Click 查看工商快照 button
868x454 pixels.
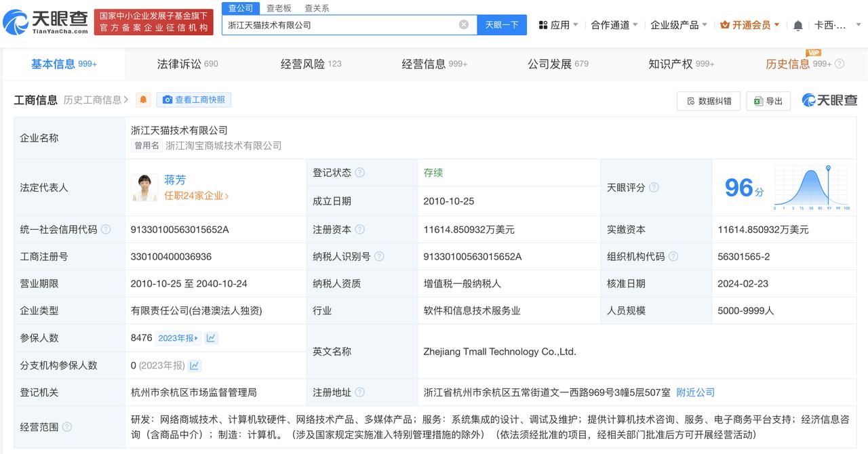click(194, 100)
